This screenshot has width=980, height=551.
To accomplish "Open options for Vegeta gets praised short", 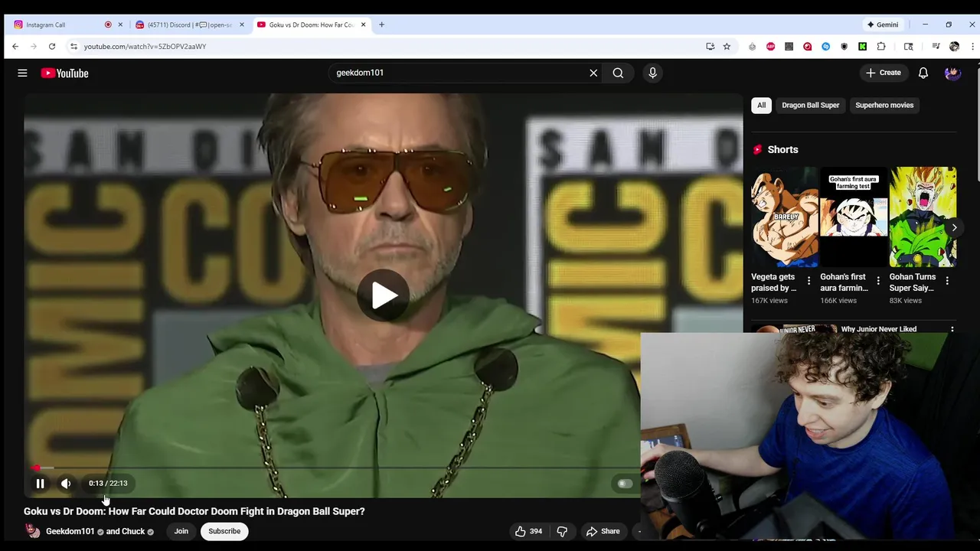I will tap(808, 281).
